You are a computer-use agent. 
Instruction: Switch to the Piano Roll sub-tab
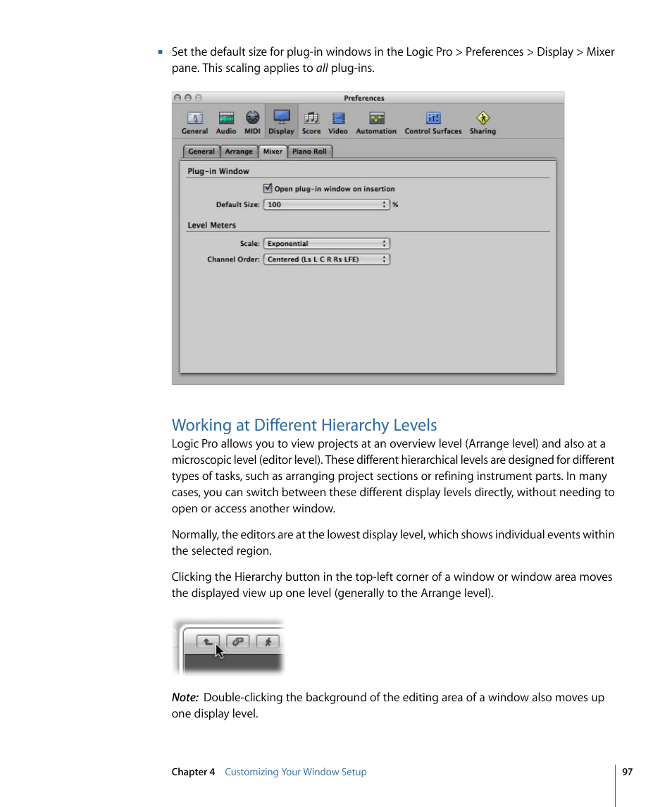tap(309, 152)
